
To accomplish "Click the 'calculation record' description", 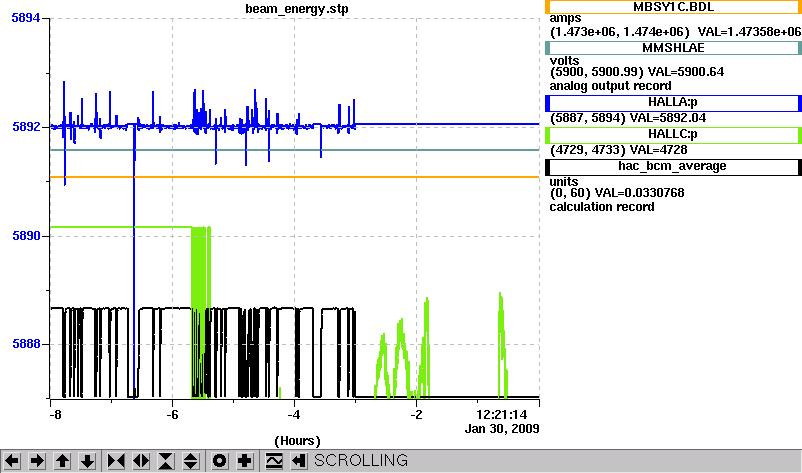I will [602, 207].
